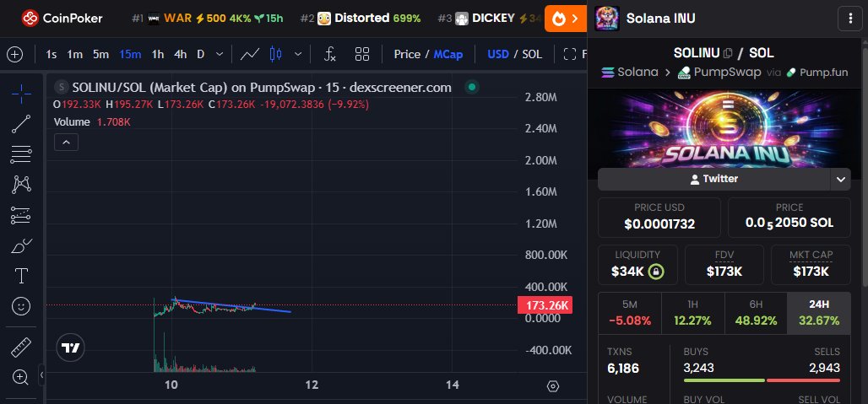This screenshot has width=868, height=404.
Task: Open trending token #3 DICKEY
Action: pyautogui.click(x=490, y=19)
